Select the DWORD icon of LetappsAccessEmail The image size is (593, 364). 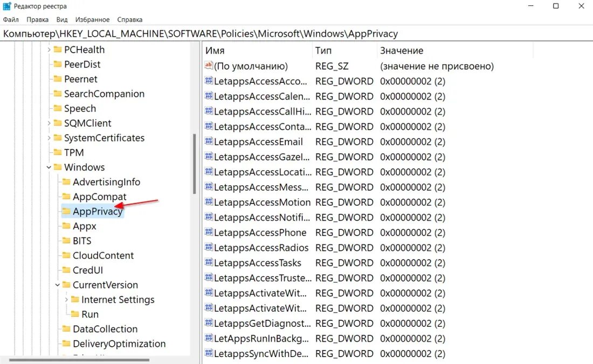point(209,141)
